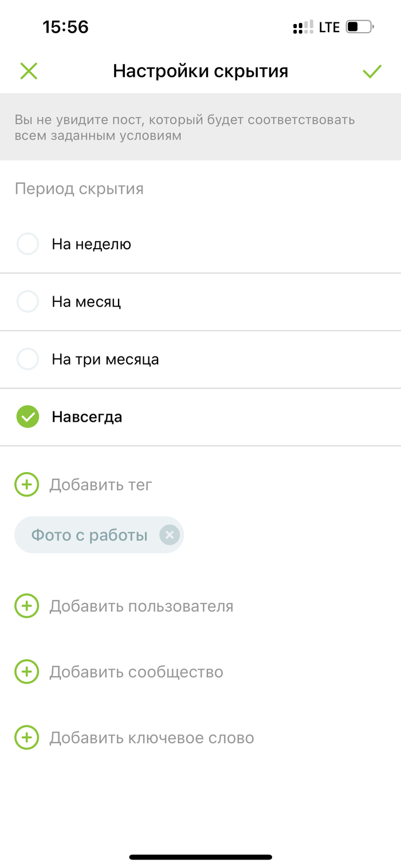Tap the "Фото с работы" tag chip text
Screen dimensions: 401x868
pos(89,535)
